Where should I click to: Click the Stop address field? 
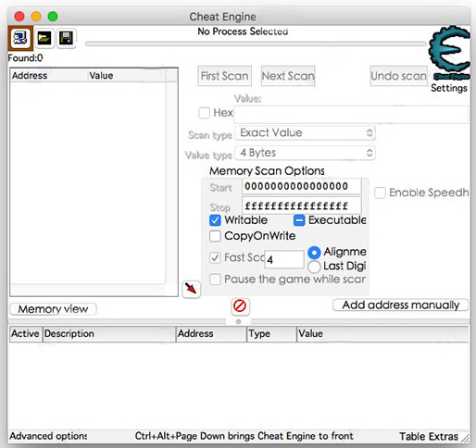302,205
